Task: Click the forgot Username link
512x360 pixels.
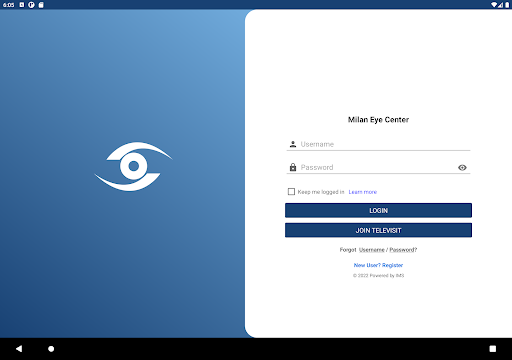Action: point(372,250)
